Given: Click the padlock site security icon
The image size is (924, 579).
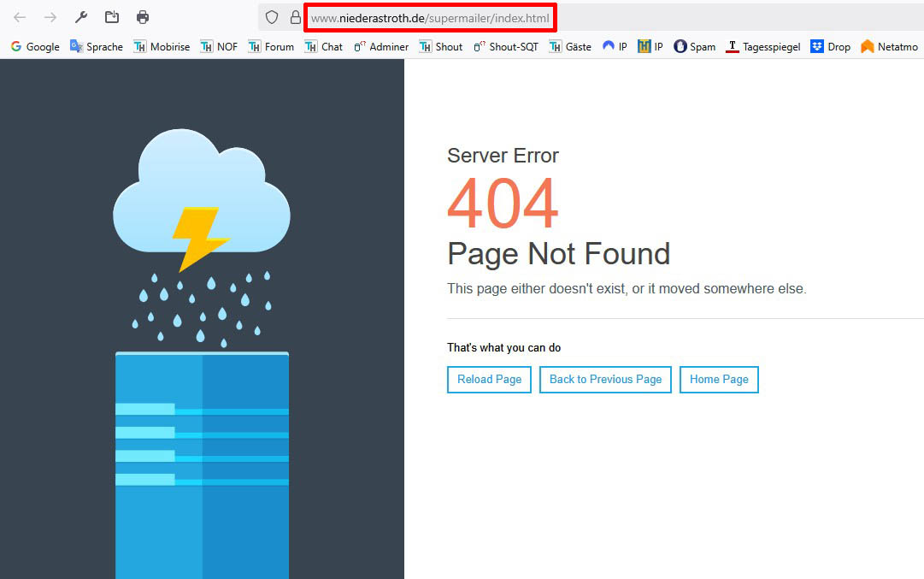Looking at the screenshot, I should (x=295, y=17).
